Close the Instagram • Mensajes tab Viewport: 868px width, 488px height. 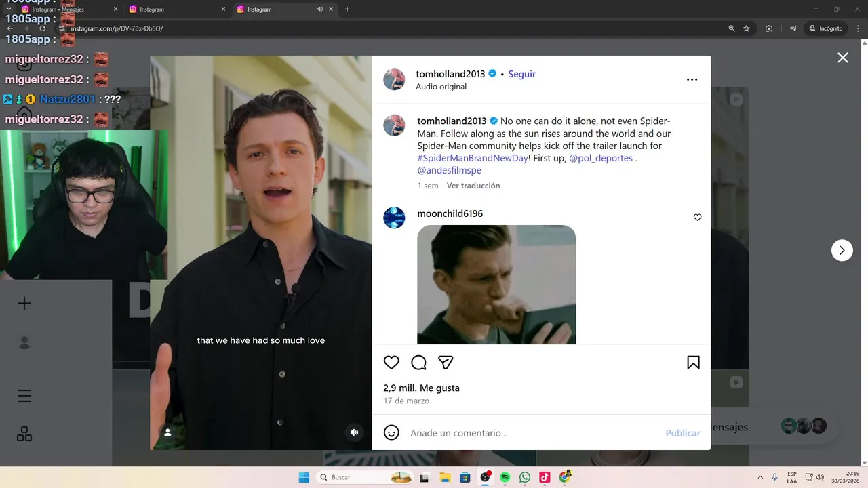(115, 9)
